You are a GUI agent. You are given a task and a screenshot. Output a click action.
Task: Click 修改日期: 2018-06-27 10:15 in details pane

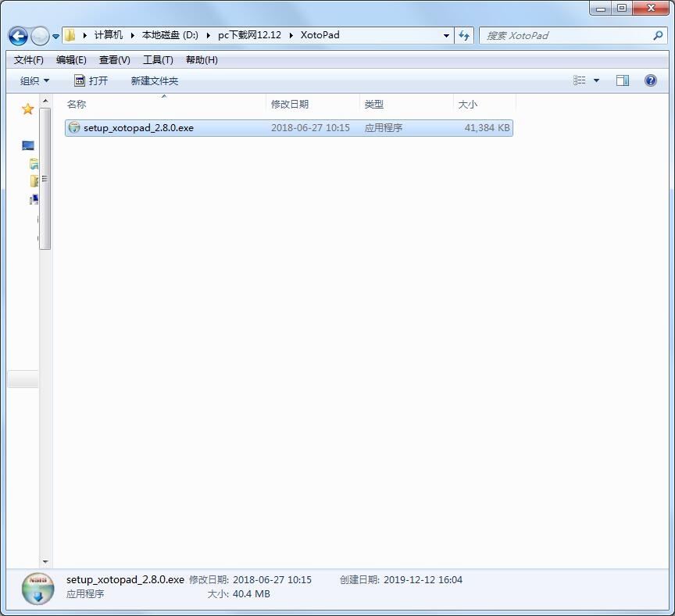pos(250,580)
